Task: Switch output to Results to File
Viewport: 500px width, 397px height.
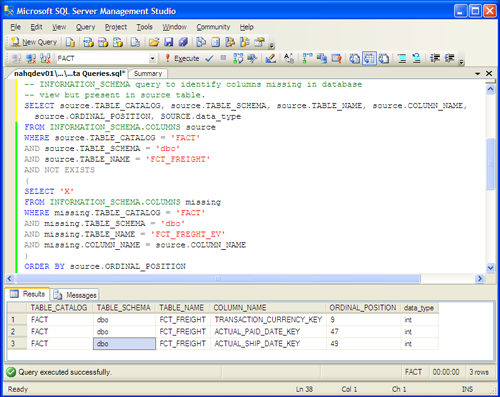Action: tap(384, 59)
